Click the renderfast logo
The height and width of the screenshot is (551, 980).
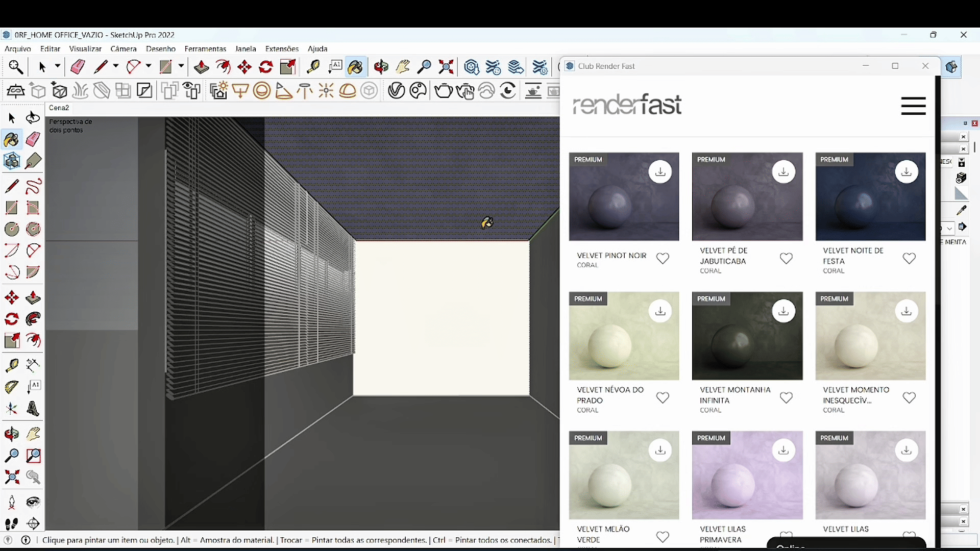click(627, 105)
